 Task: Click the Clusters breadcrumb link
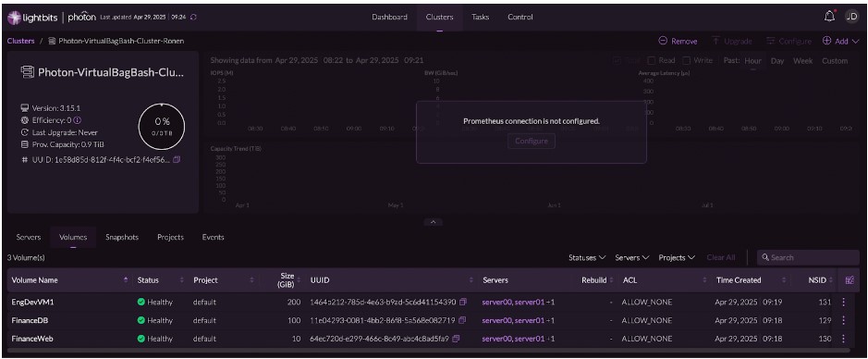coord(20,41)
